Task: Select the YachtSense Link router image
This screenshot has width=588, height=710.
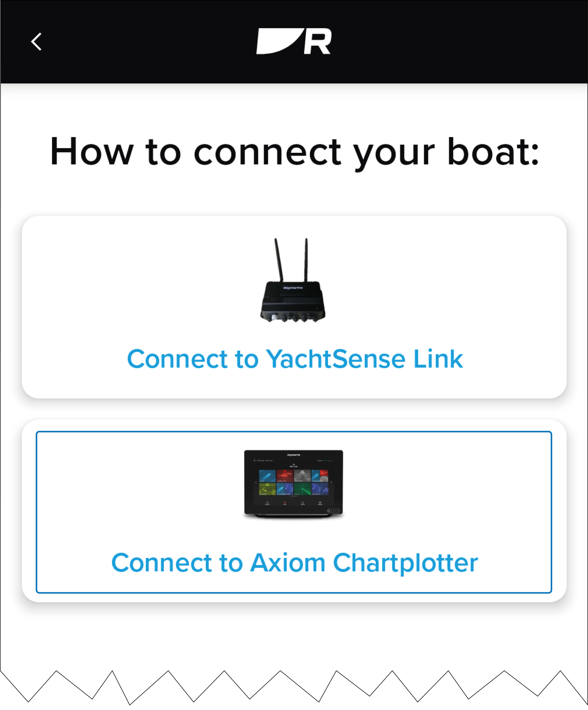Action: [293, 280]
